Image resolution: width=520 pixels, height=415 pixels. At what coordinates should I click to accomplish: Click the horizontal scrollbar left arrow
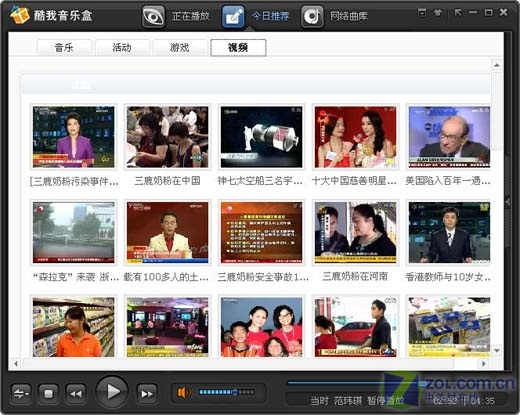tap(16, 363)
